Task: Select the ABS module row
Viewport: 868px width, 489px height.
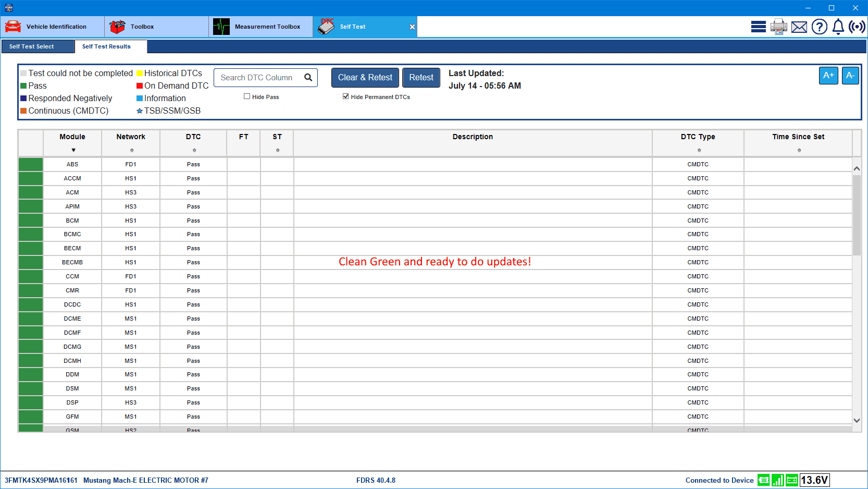Action: (x=435, y=164)
